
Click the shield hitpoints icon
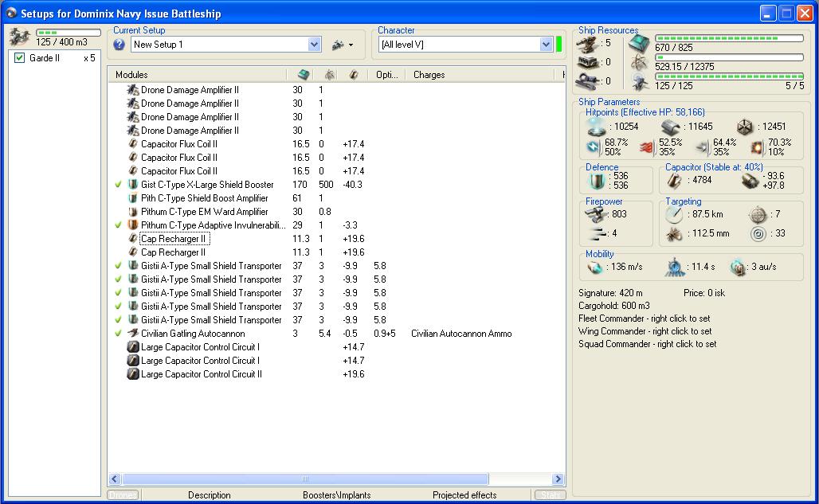tap(597, 127)
